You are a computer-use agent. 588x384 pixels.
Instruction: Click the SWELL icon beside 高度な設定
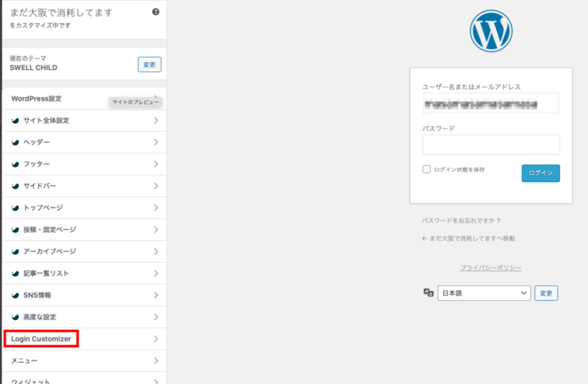click(15, 317)
